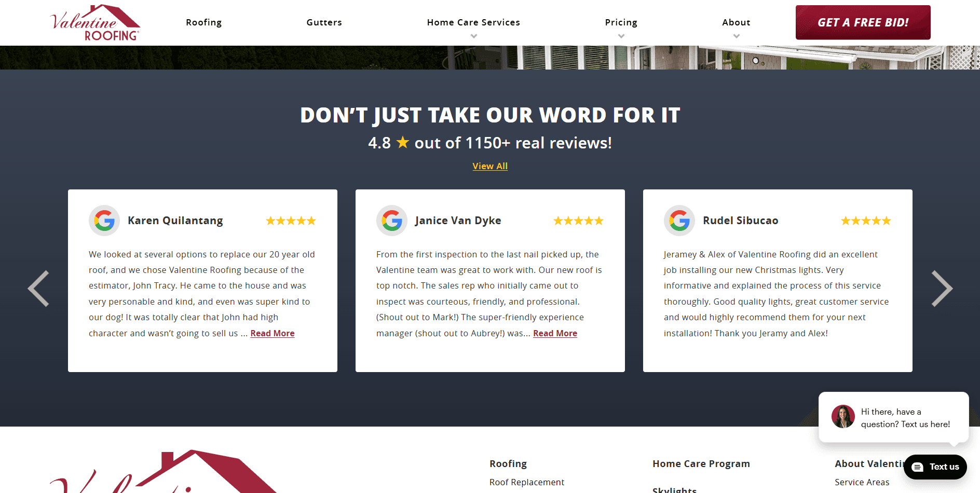Screen dimensions: 980x493
Task: Read More of Janice Van Dyke's review
Action: (555, 333)
